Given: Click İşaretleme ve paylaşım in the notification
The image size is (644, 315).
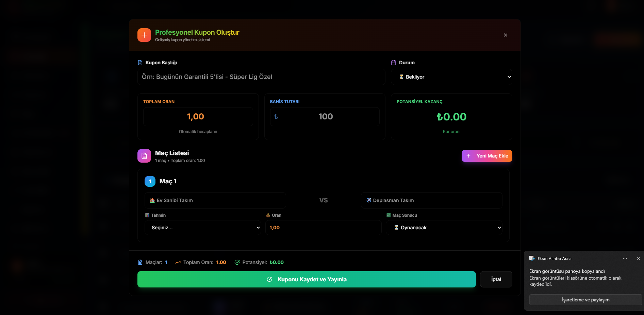Looking at the screenshot, I should click(x=585, y=300).
